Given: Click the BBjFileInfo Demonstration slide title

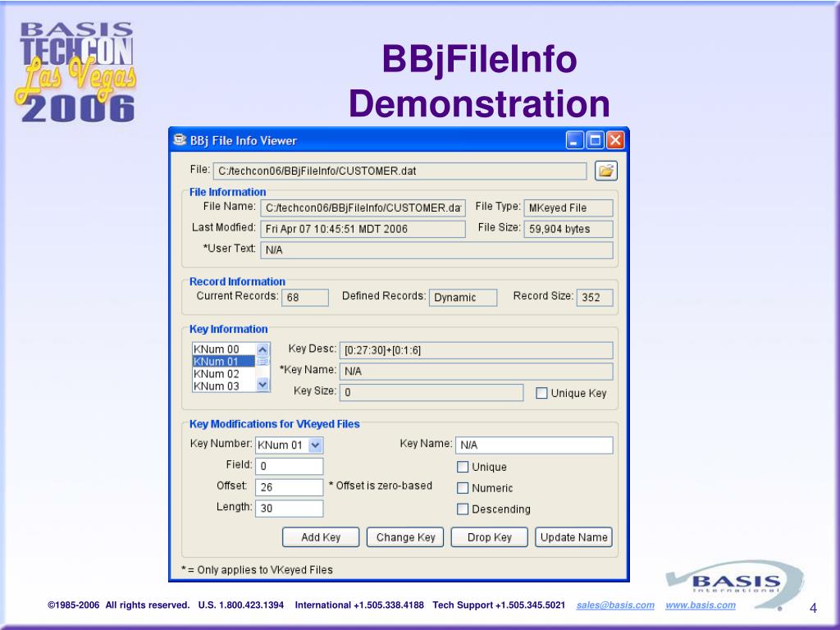Looking at the screenshot, I should (479, 81).
